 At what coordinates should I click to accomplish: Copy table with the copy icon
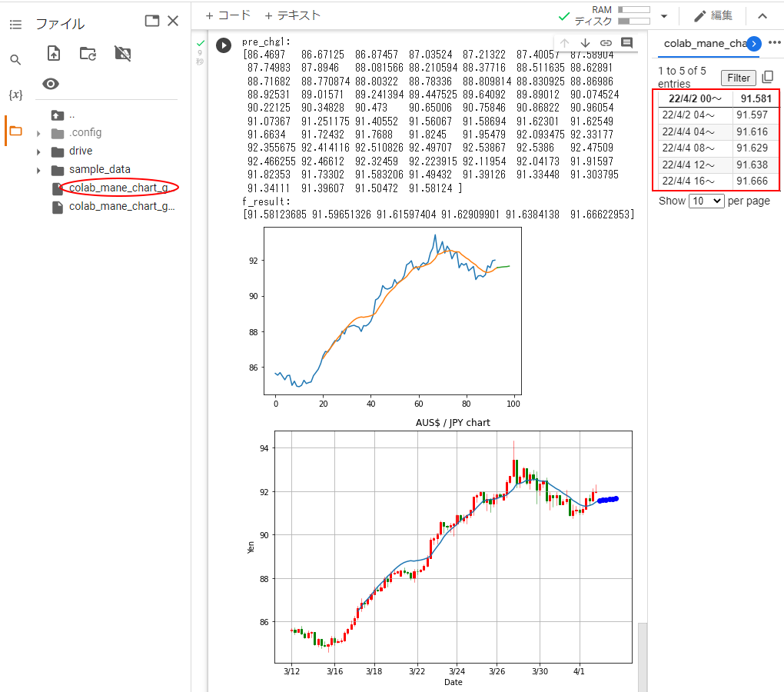point(768,77)
